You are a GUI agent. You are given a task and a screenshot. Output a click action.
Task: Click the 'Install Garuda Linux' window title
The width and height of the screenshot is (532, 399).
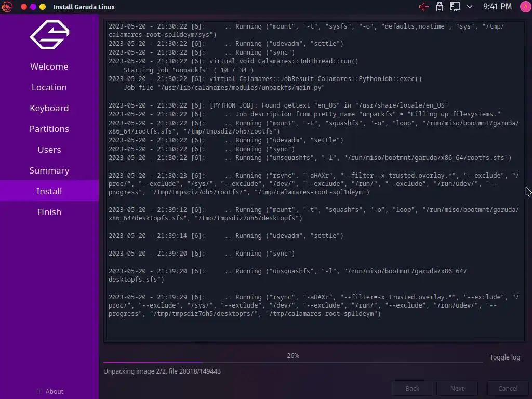pos(84,7)
